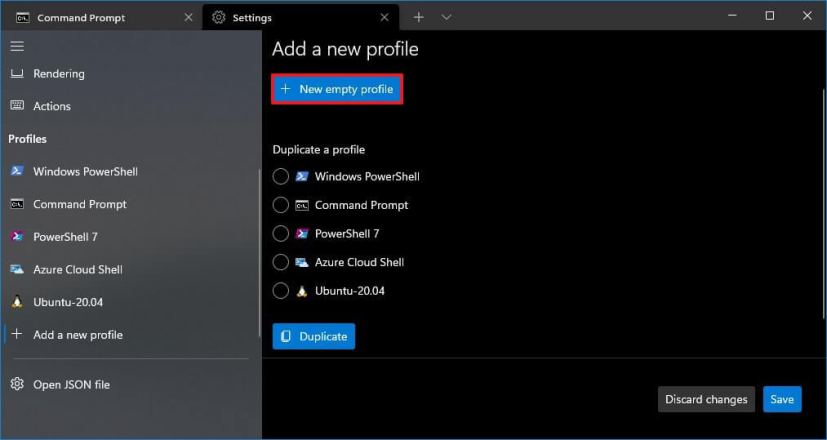Screen dimensions: 827x440
Task: Minimize the Terminal window
Action: (732, 16)
